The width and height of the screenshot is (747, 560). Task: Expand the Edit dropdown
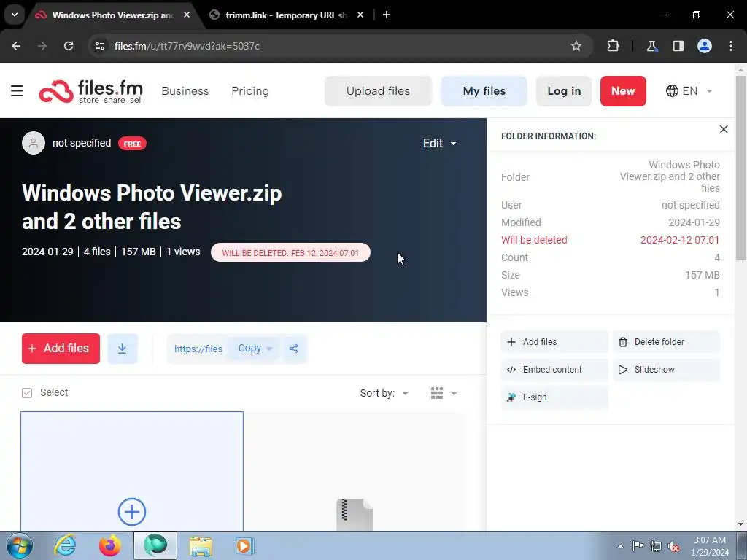pyautogui.click(x=439, y=143)
